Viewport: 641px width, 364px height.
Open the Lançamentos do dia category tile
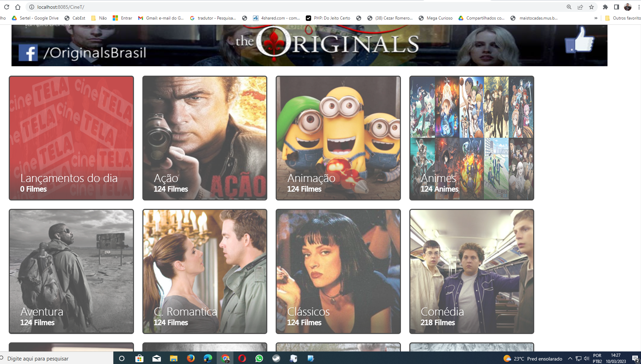[71, 138]
